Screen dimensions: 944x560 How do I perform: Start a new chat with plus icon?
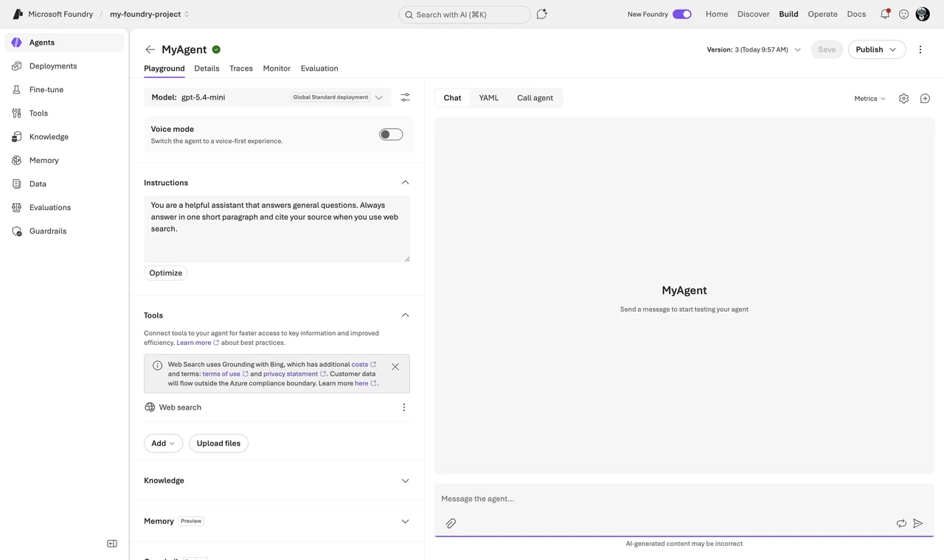[925, 99]
